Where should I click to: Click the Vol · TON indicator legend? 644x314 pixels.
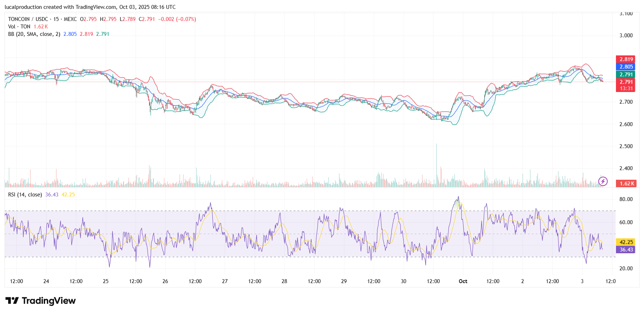pos(19,27)
